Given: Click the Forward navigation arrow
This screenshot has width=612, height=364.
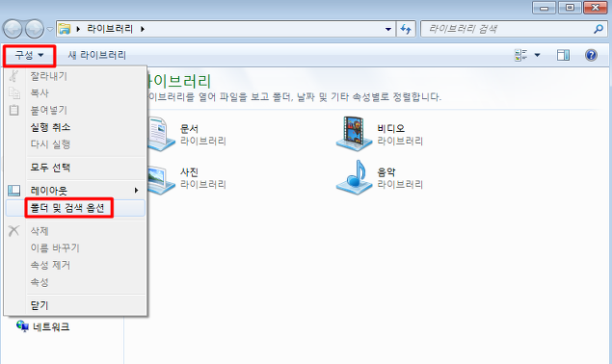Looking at the screenshot, I should tap(35, 29).
